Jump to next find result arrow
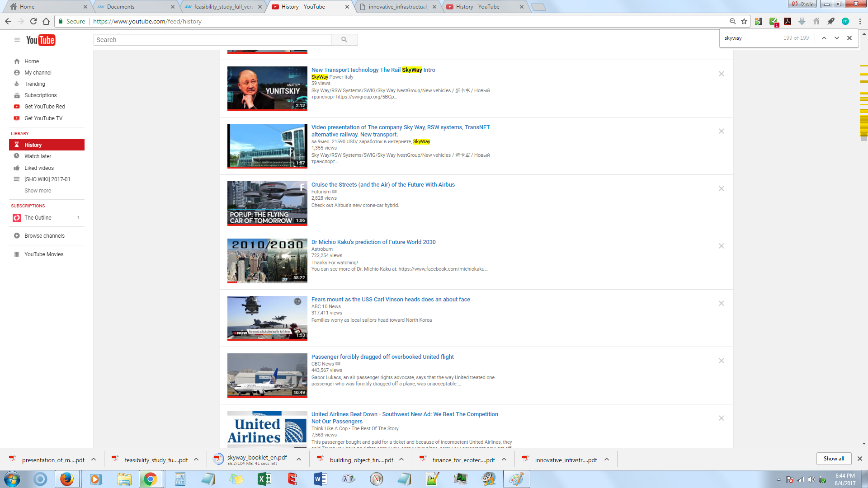 click(x=837, y=38)
